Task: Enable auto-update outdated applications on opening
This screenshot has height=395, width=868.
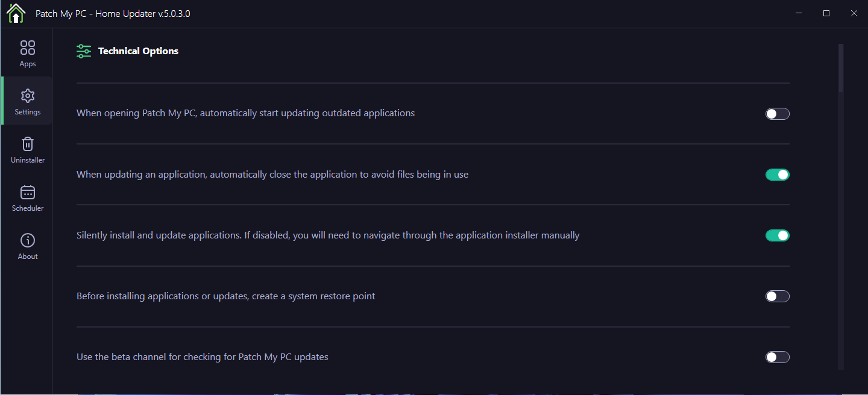Action: pyautogui.click(x=777, y=114)
